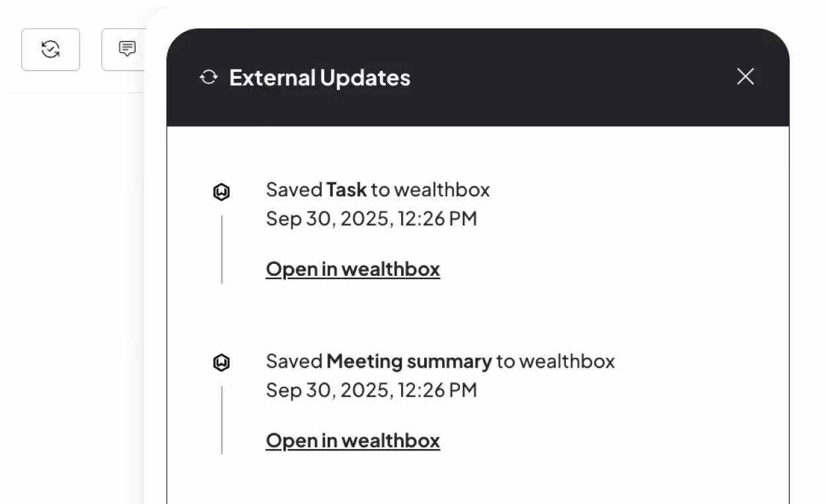
Task: Click the Sep 30, 2025 timestamp on Meeting summary
Action: [371, 390]
